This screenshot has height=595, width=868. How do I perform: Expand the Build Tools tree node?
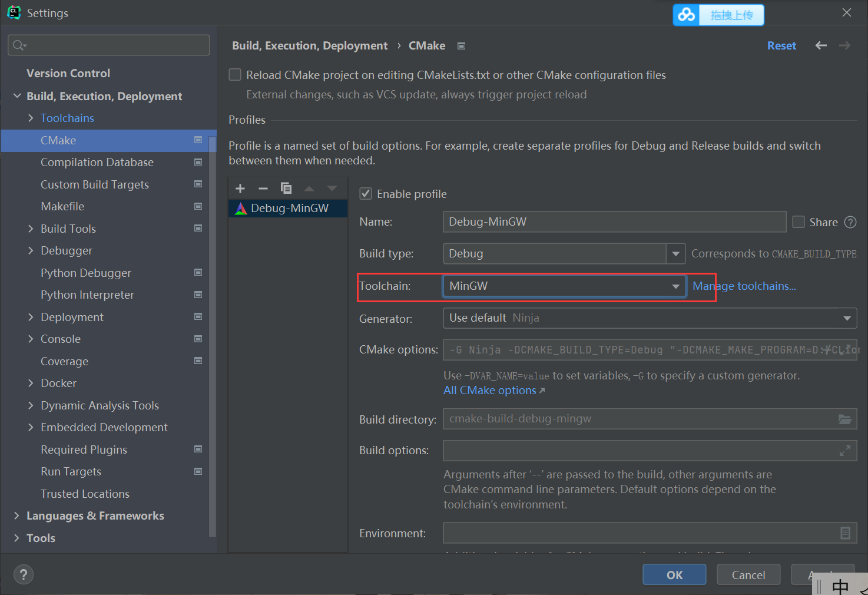pos(31,229)
